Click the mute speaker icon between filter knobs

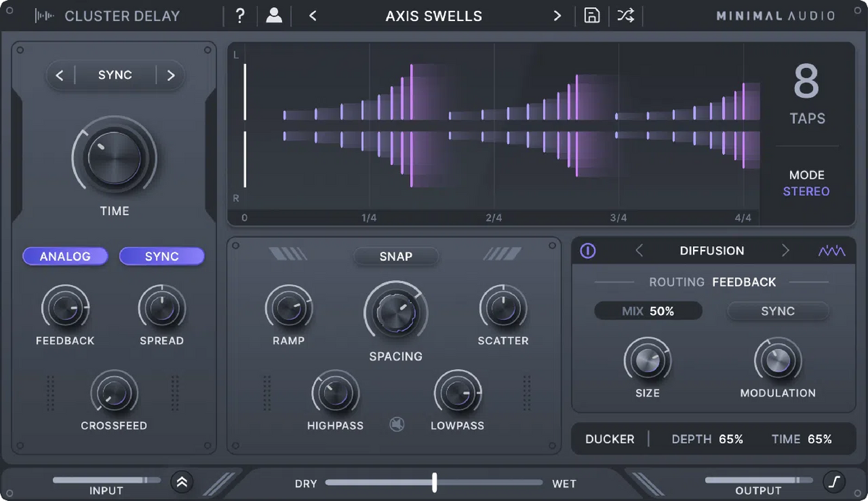pyautogui.click(x=396, y=425)
